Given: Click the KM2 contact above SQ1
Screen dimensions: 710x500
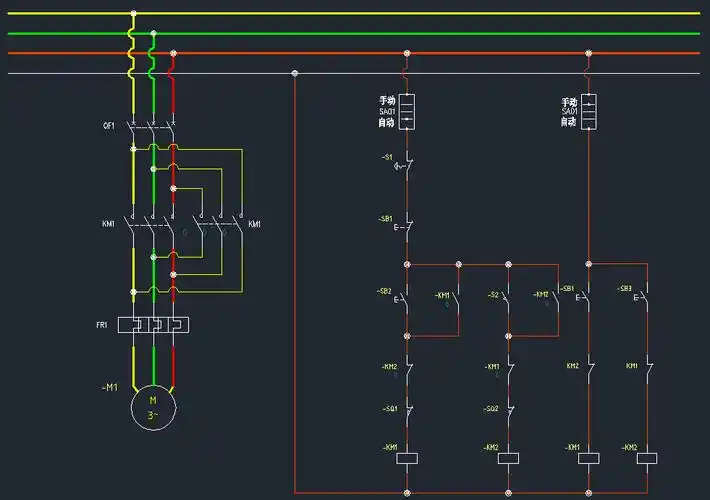Looking at the screenshot, I should pyautogui.click(x=407, y=368).
